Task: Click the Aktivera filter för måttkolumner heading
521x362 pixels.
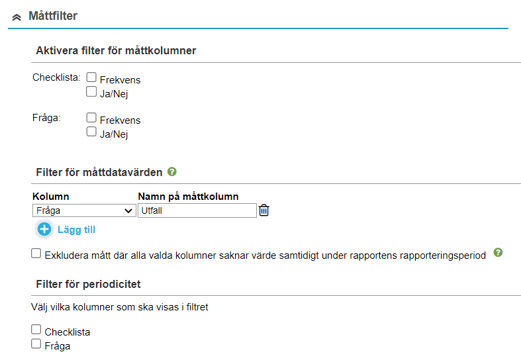Action: click(116, 51)
